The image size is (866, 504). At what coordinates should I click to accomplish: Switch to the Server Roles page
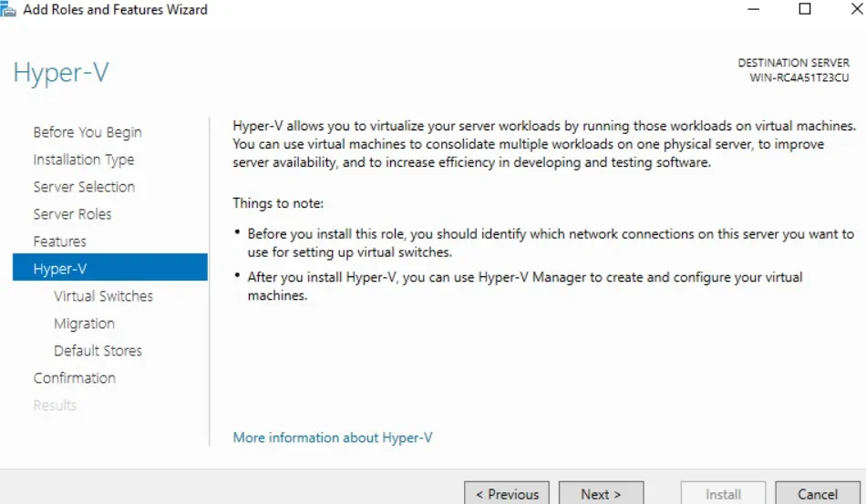click(73, 214)
